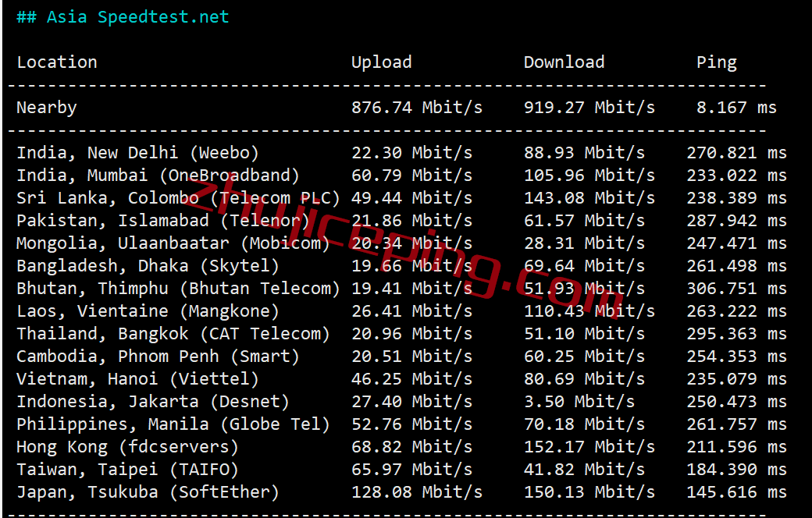The image size is (812, 518).
Task: Click Vientaine upload 26.41 Mbit/s
Action: [411, 311]
